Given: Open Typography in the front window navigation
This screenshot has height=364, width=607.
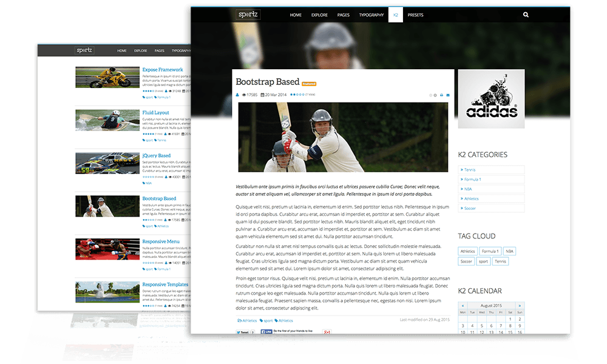Looking at the screenshot, I should click(371, 15).
